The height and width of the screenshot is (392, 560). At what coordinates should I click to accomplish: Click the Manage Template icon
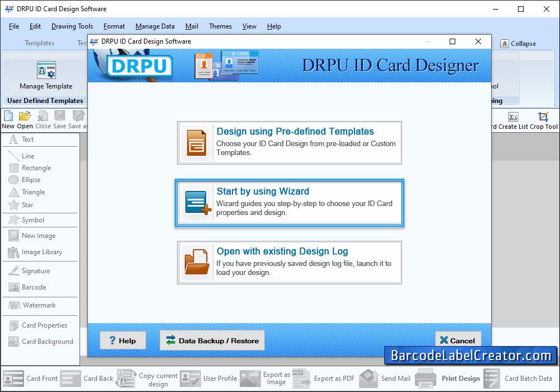click(46, 70)
